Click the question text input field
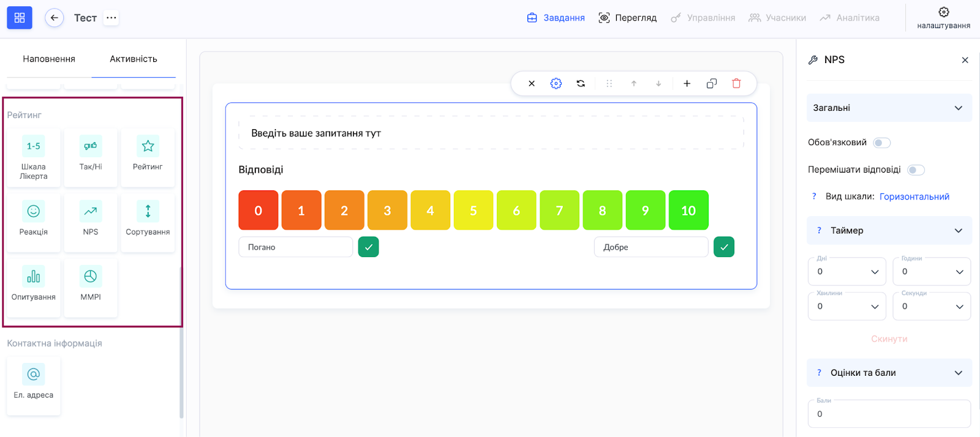Image resolution: width=980 pixels, height=437 pixels. tap(491, 133)
